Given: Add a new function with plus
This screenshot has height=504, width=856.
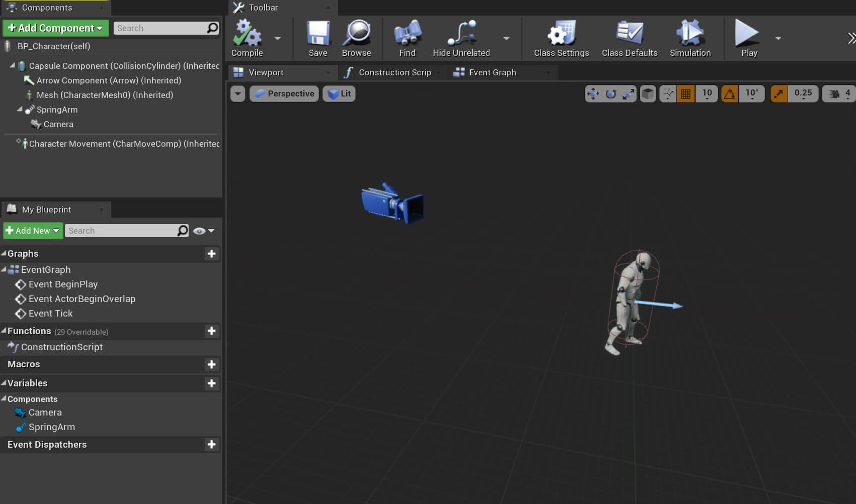Looking at the screenshot, I should 212,331.
